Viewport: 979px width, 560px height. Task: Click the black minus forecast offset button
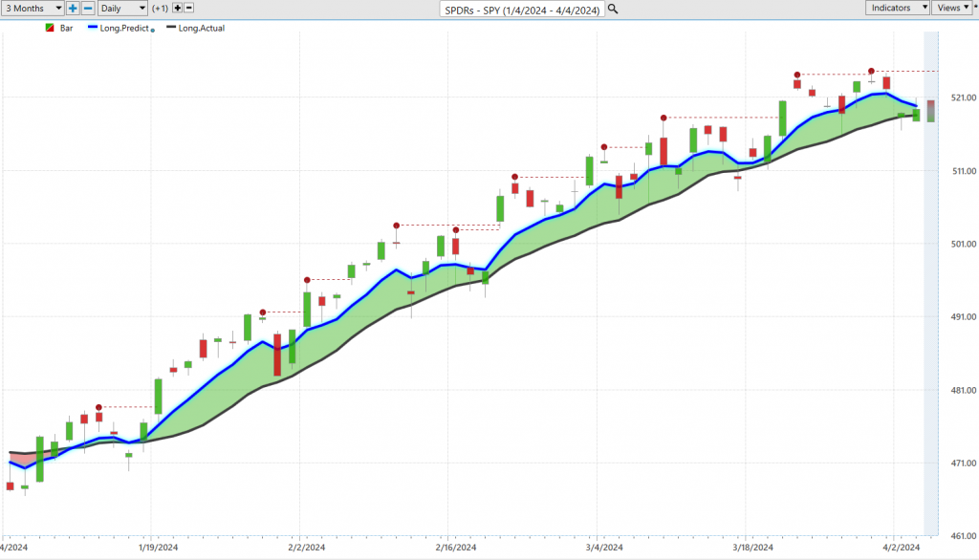[x=188, y=8]
